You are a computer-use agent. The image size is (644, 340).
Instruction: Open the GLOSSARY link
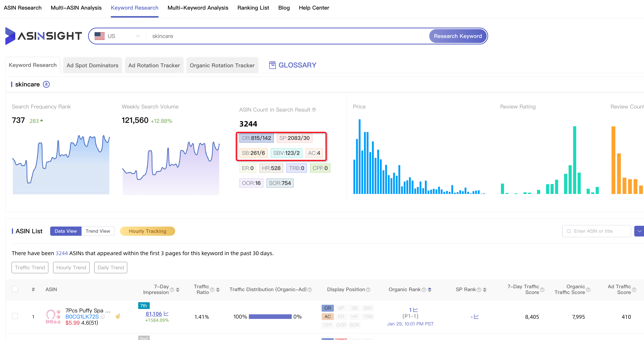point(297,65)
